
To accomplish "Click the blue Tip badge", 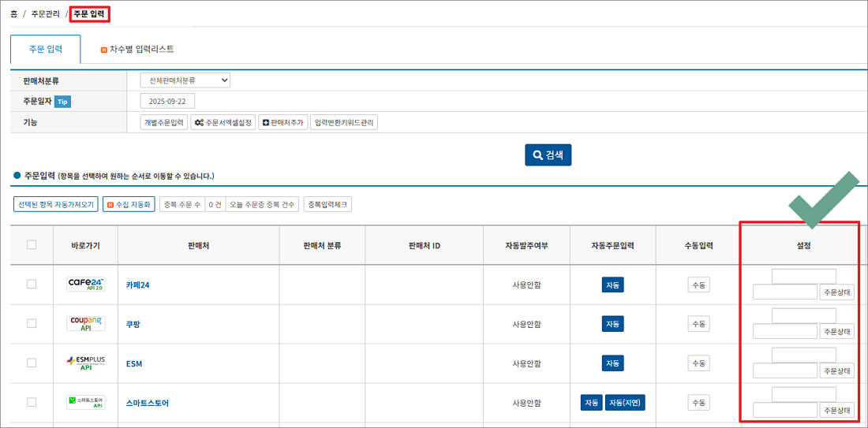I will (x=63, y=102).
